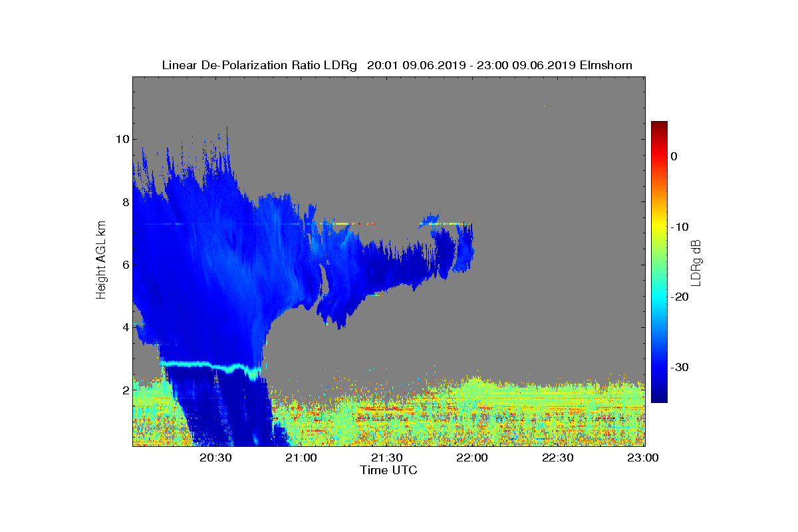Screen dimensions: 798x532
Task: Click the dark red top of colorbar
Action: click(659, 125)
